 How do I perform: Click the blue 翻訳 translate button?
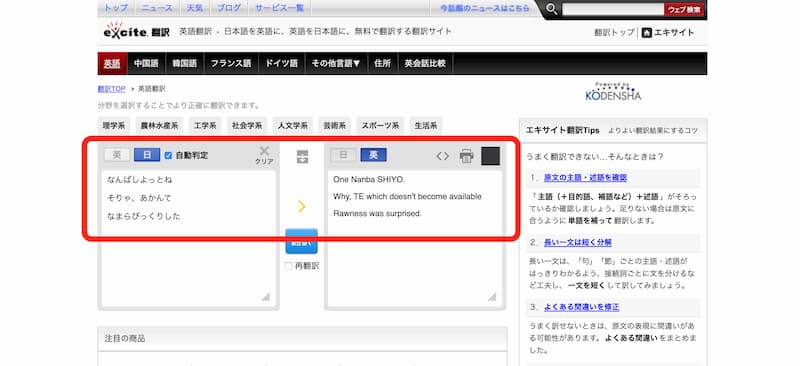click(x=302, y=241)
